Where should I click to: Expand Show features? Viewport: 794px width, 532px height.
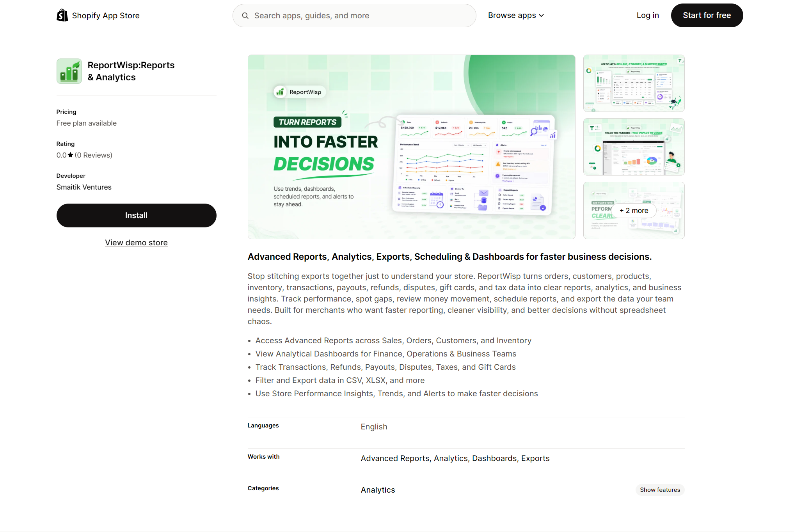[x=660, y=490]
